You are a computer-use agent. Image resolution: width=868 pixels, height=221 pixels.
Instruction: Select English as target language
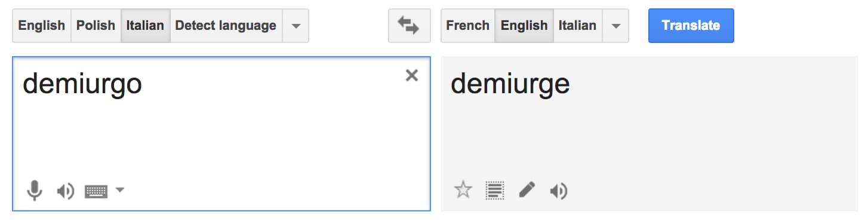[524, 26]
